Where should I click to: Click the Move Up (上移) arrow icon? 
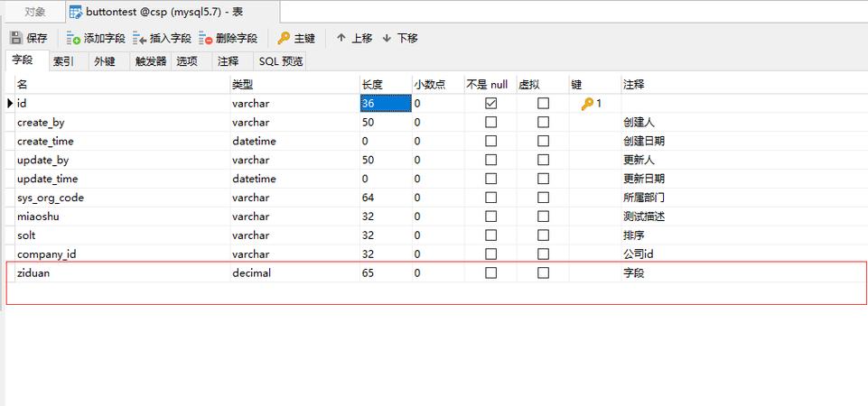[341, 38]
